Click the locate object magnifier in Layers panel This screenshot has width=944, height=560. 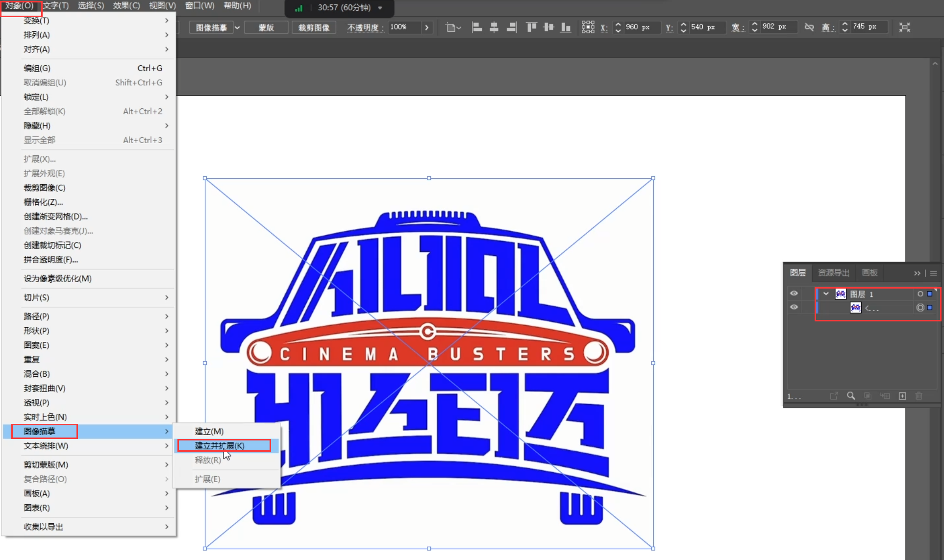851,396
